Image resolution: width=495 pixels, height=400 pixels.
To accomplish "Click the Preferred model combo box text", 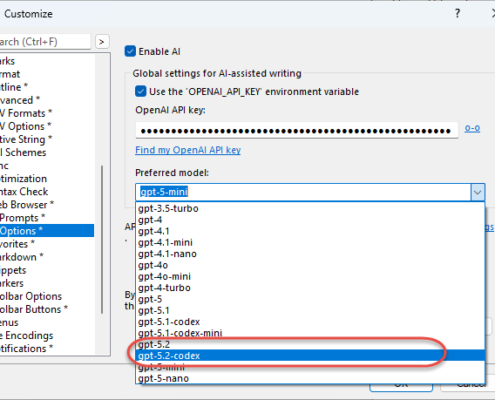I will [x=303, y=192].
